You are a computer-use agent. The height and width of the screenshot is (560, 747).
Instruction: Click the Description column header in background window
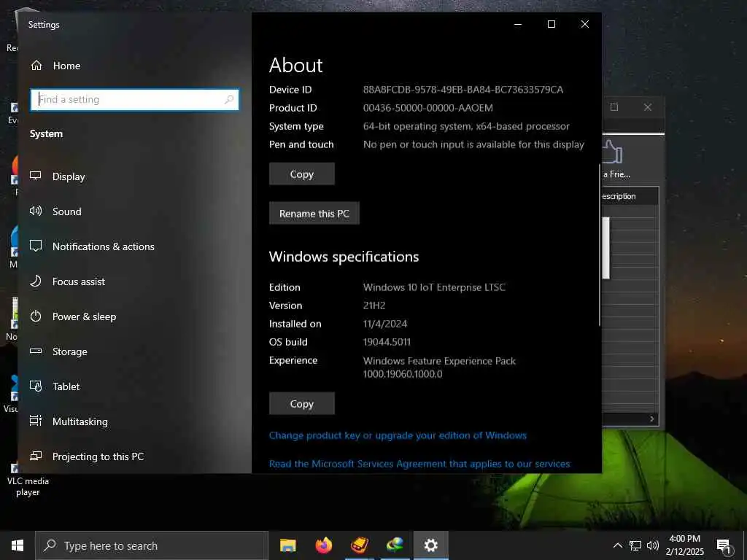pyautogui.click(x=630, y=196)
